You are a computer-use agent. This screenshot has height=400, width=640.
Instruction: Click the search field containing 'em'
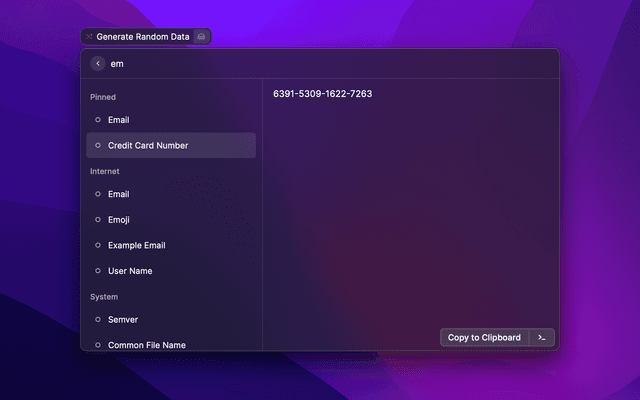320,63
